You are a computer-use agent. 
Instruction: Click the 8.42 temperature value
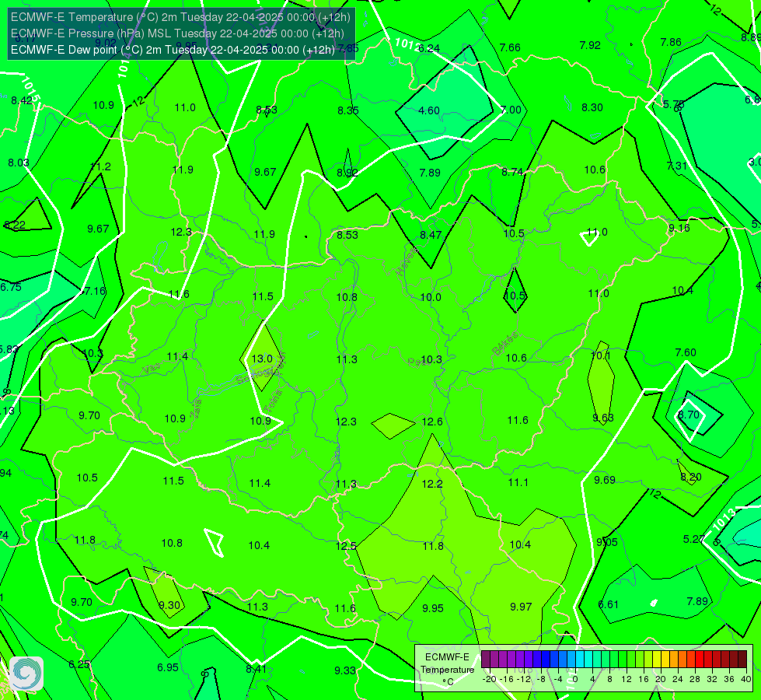22,100
